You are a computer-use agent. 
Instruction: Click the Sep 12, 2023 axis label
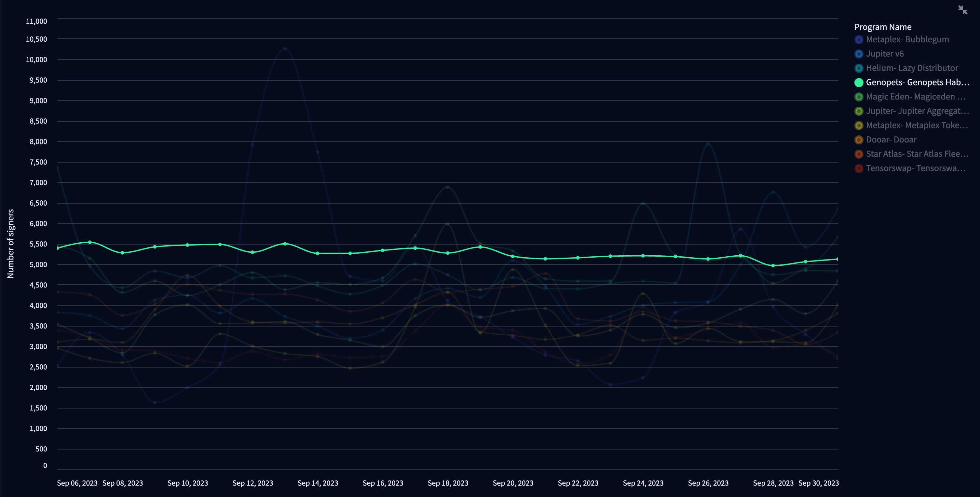(252, 483)
